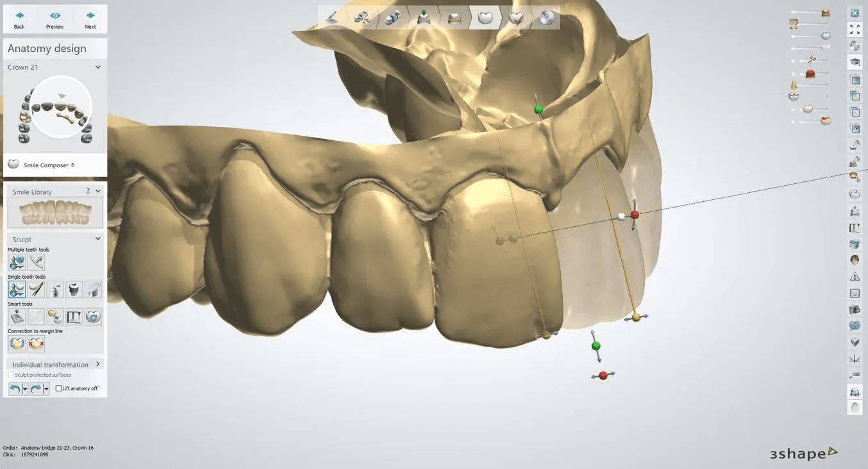Expand the Crown 21 dropdown

point(98,67)
